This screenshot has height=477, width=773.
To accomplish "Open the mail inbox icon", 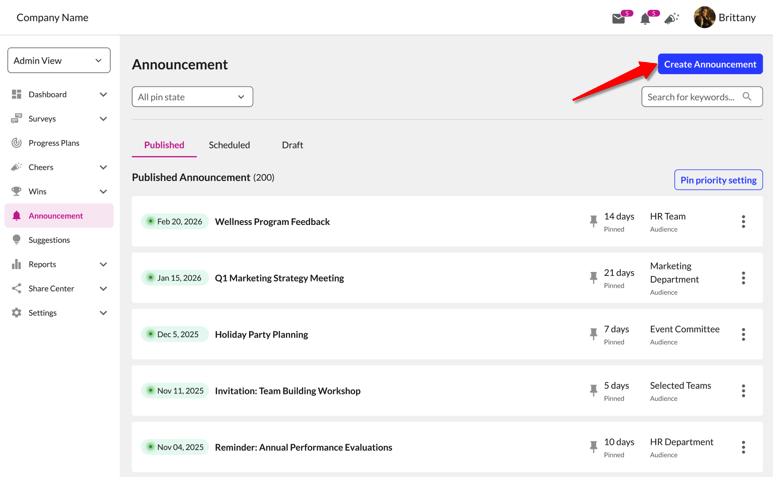I will point(618,19).
